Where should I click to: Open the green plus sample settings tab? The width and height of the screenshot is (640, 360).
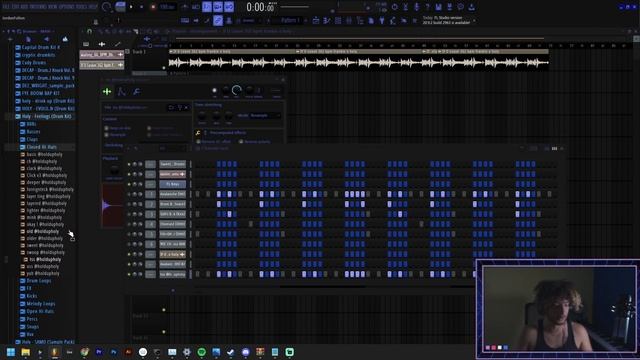(x=107, y=92)
